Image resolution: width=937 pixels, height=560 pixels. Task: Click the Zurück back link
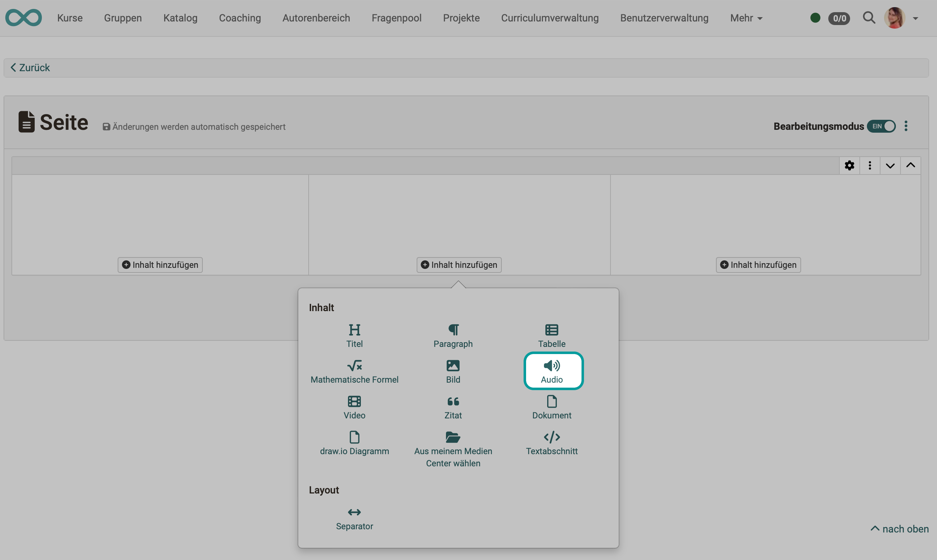[x=30, y=68]
